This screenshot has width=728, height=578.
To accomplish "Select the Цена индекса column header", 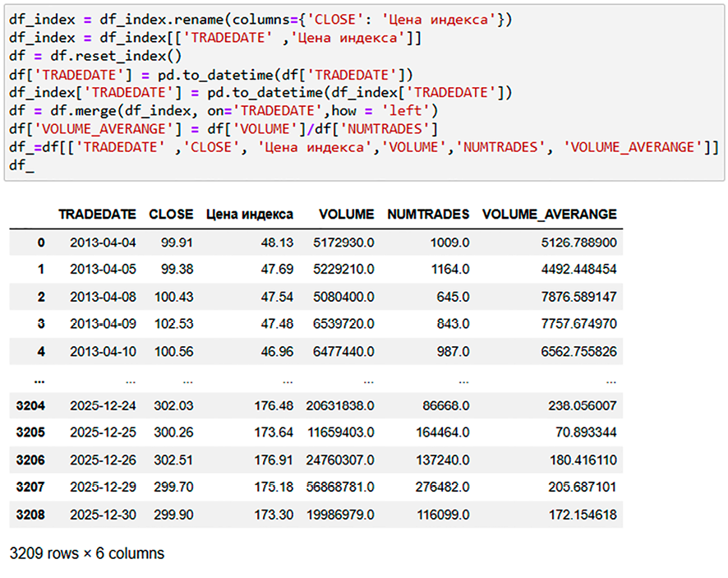I will [249, 214].
